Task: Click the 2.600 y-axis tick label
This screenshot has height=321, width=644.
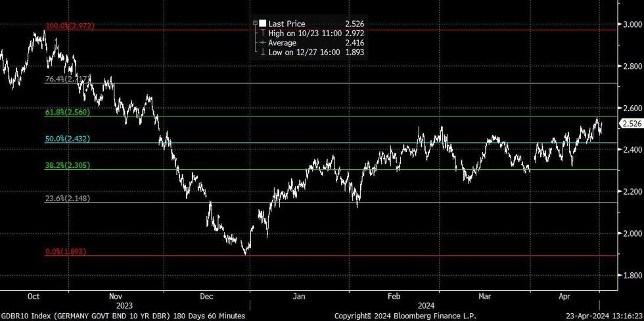Action: tap(632, 108)
